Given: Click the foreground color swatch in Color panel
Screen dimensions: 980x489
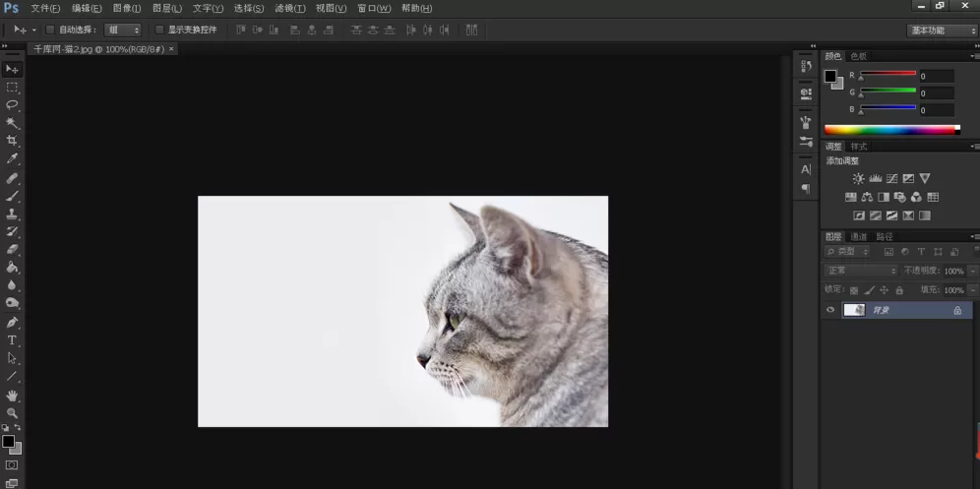Looking at the screenshot, I should tap(830, 77).
